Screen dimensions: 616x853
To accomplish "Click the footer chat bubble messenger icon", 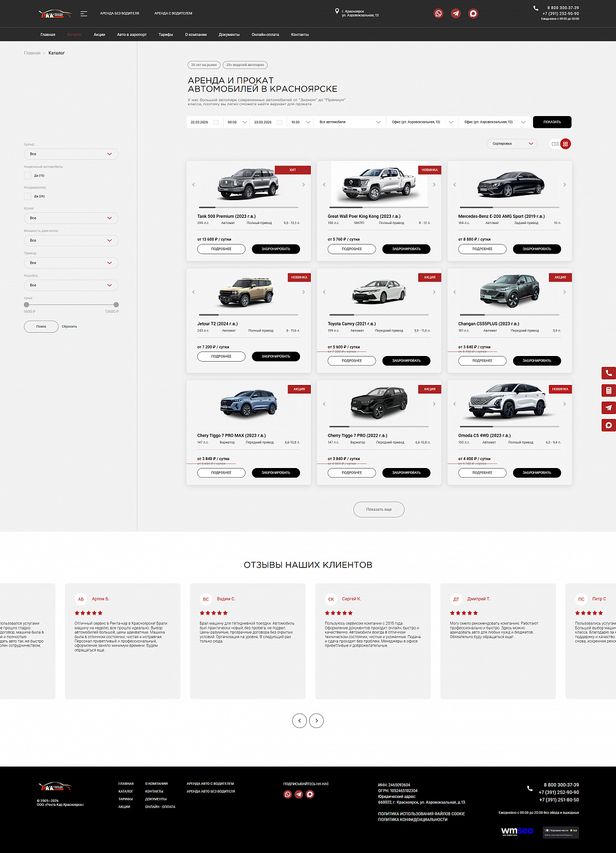I will tap(310, 794).
